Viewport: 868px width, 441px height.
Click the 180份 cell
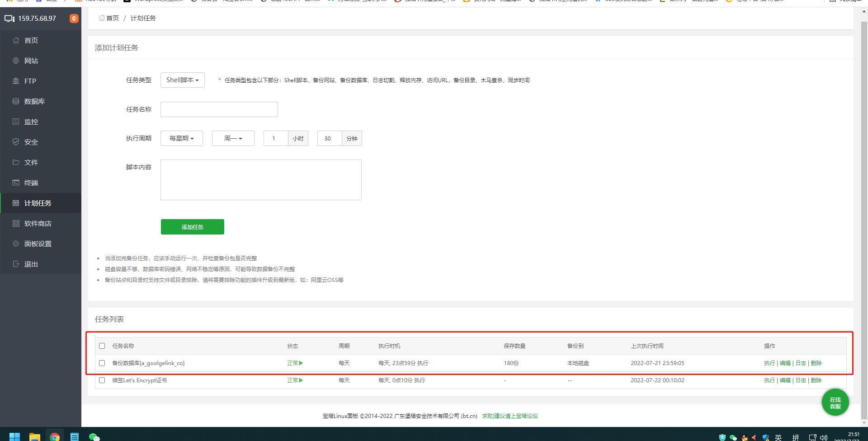[511, 363]
